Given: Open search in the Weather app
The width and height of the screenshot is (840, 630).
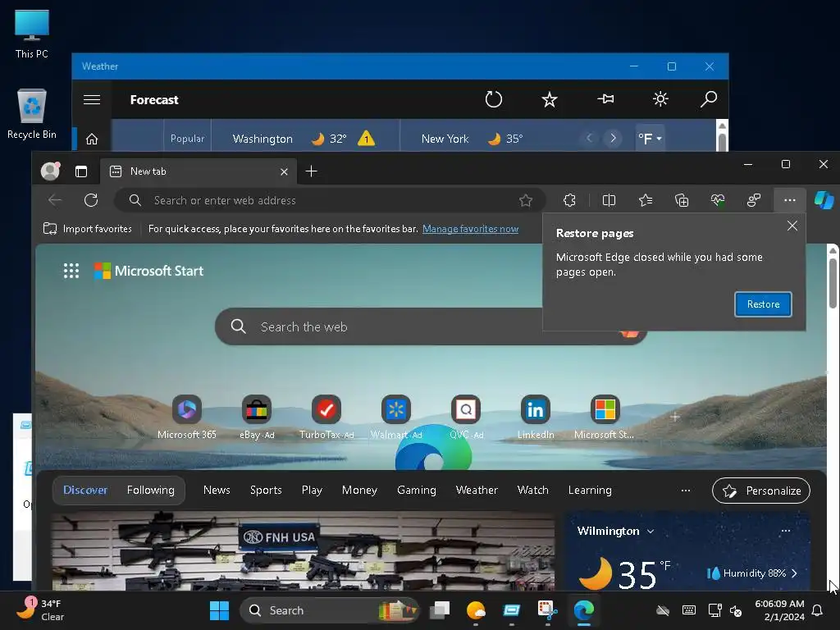Looking at the screenshot, I should coord(709,99).
